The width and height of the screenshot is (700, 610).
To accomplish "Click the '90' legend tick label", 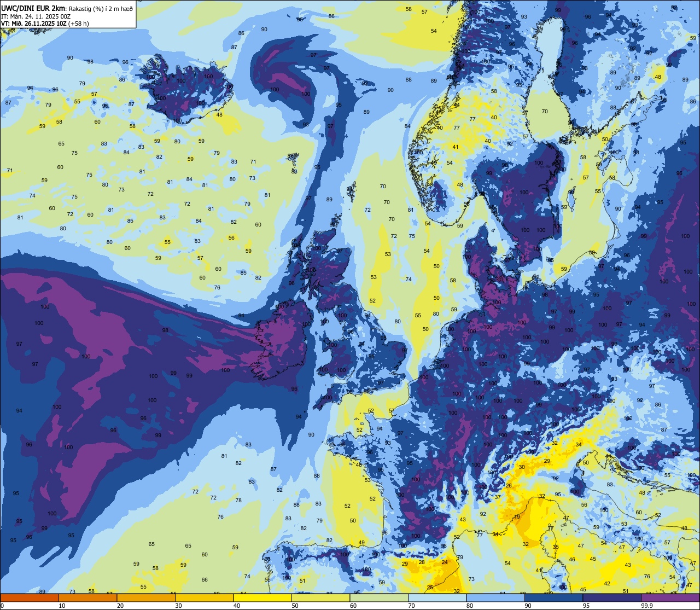I will (528, 606).
